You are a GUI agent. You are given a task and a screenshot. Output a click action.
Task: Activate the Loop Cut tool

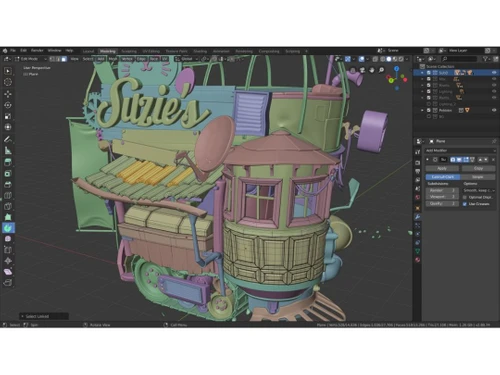point(8,195)
